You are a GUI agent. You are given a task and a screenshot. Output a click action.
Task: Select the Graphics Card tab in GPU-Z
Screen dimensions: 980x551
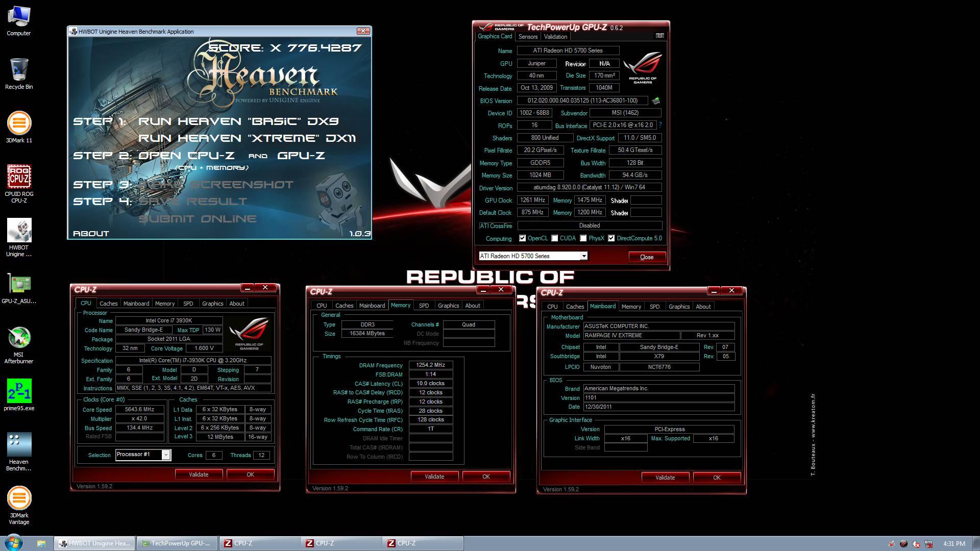point(495,36)
